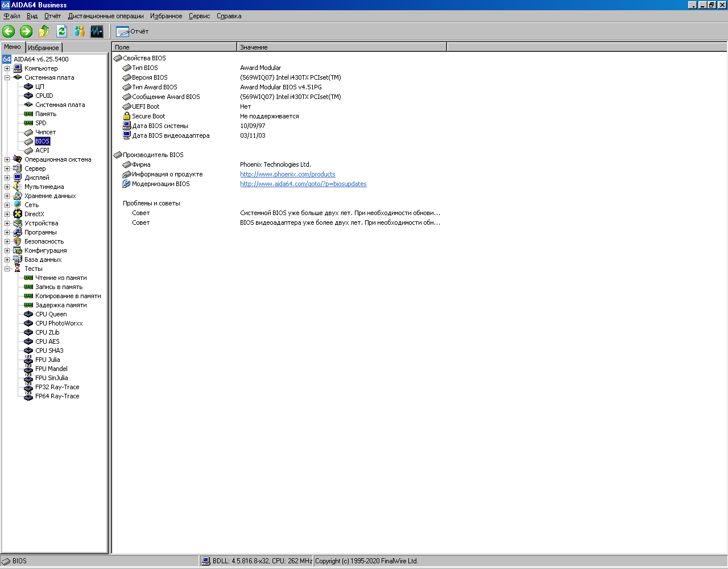The width and height of the screenshot is (728, 569).
Task: Open the FP32 Ray-Trace benchmark
Action: 57,387
